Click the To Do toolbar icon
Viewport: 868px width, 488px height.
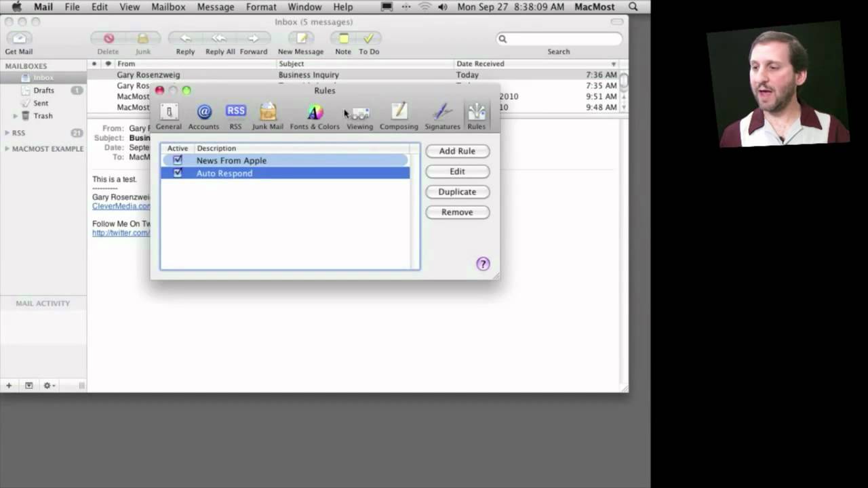[x=368, y=39]
